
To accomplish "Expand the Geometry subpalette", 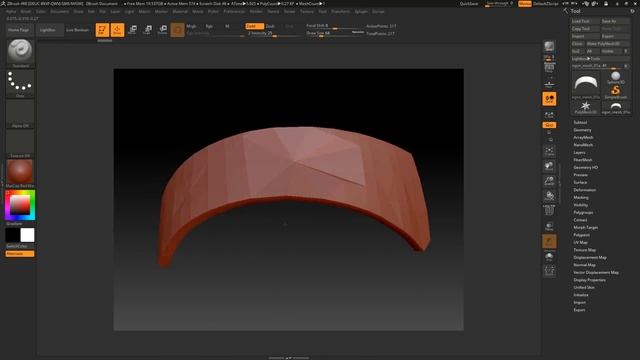I will coord(582,130).
